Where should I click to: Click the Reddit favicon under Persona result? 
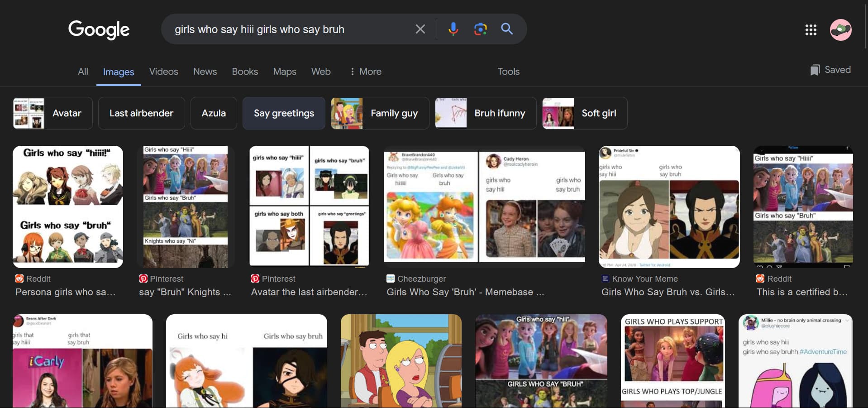pos(19,278)
